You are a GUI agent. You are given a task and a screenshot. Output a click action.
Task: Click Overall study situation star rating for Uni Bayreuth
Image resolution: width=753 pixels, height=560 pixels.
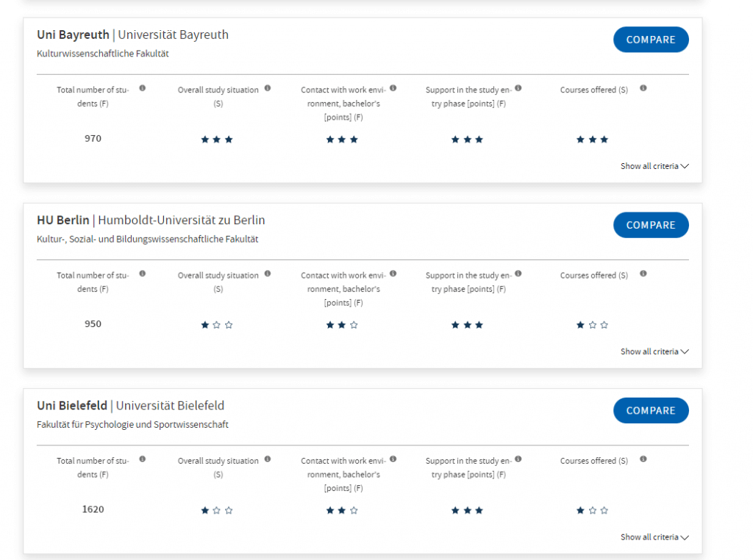point(217,140)
